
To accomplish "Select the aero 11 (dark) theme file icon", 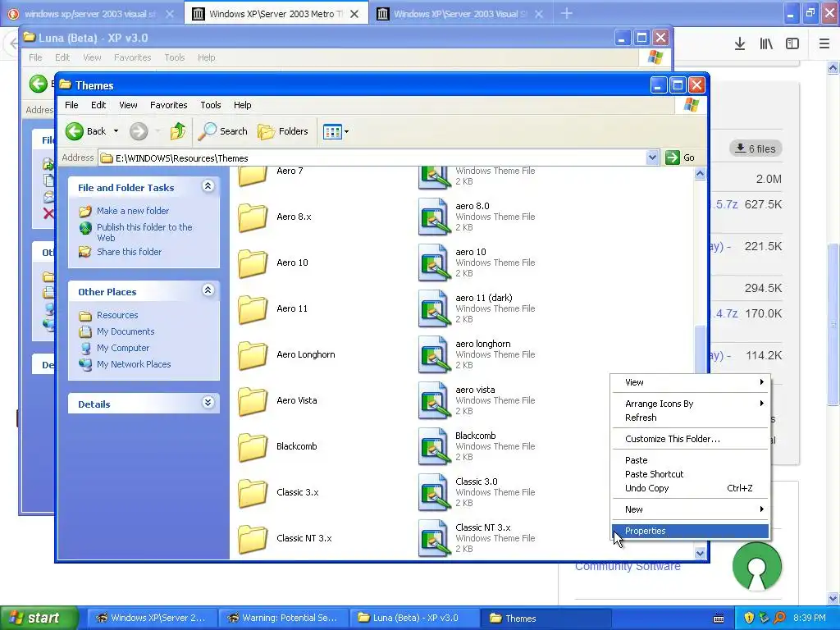I will point(434,309).
